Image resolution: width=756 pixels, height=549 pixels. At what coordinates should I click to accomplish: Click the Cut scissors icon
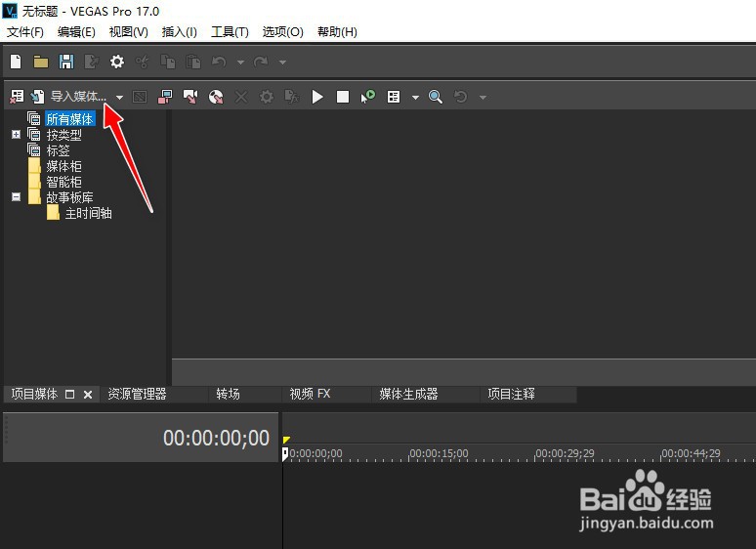143,62
